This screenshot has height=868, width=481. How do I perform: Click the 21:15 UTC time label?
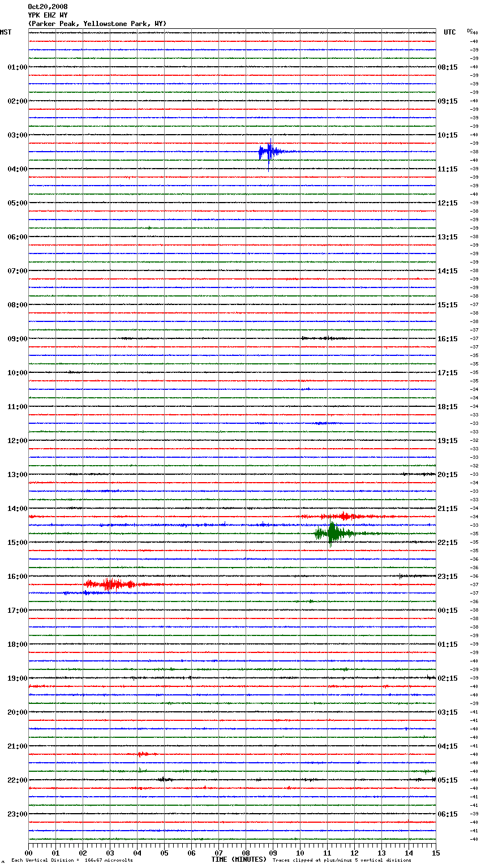448,509
